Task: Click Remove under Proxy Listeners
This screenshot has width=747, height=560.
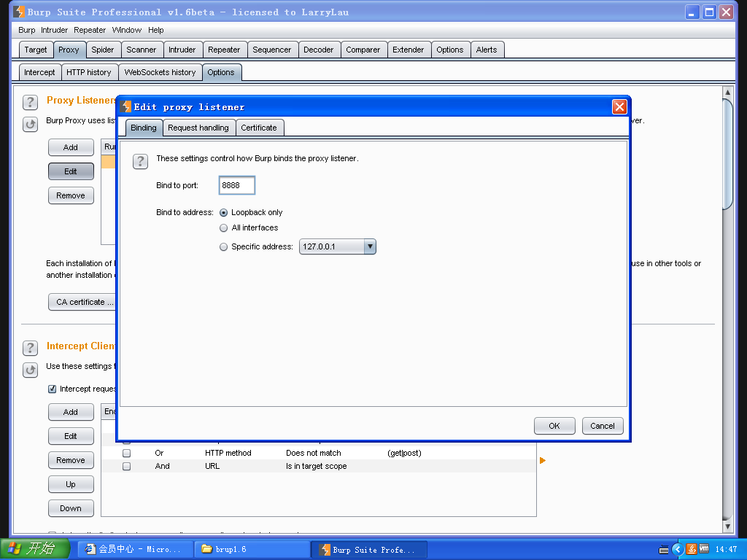Action: (71, 195)
